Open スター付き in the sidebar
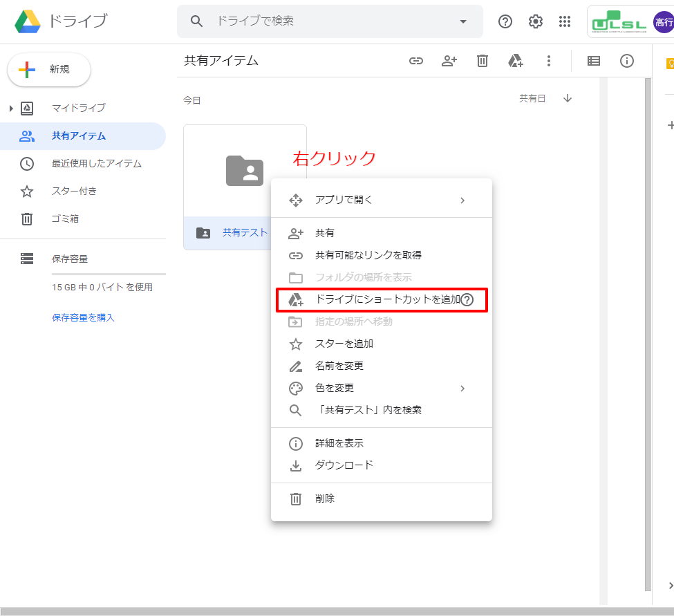Viewport: 674px width, 616px height. [x=75, y=191]
